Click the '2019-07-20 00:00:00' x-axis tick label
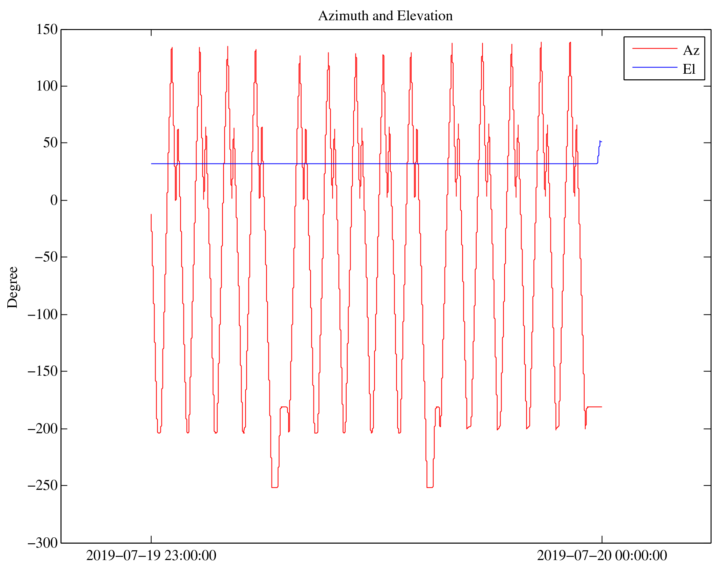This screenshot has width=721, height=588. tap(601, 556)
